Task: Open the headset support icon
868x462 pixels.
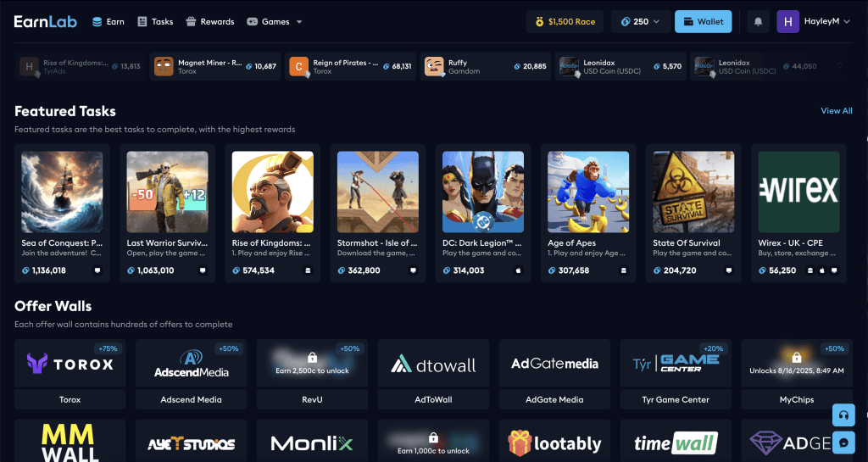Action: (843, 415)
